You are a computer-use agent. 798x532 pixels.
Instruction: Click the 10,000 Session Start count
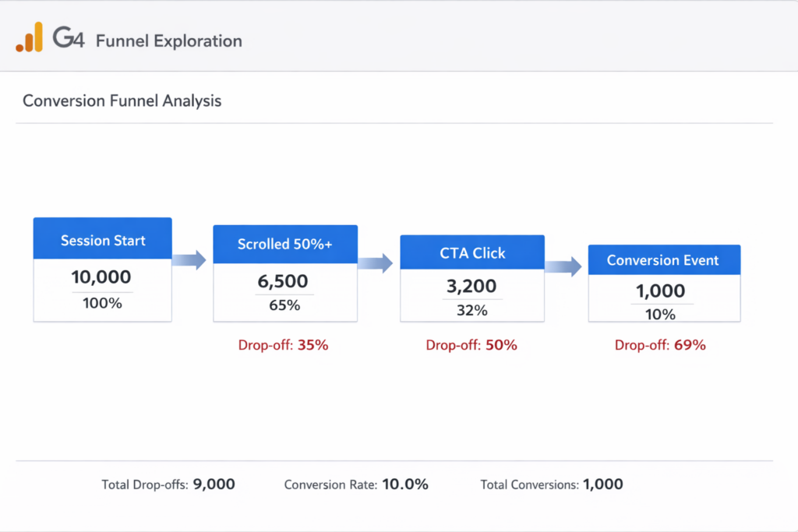click(102, 277)
